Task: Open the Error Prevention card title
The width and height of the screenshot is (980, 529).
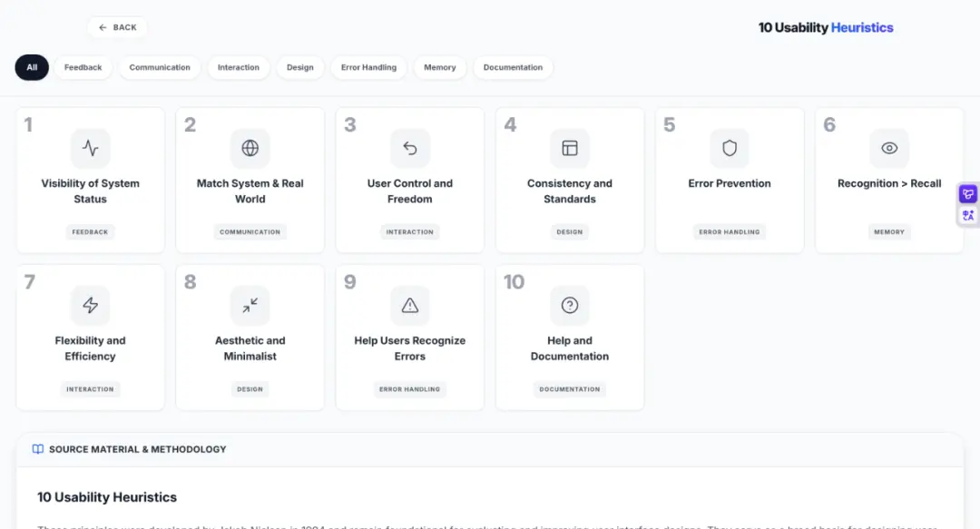Action: point(730,183)
